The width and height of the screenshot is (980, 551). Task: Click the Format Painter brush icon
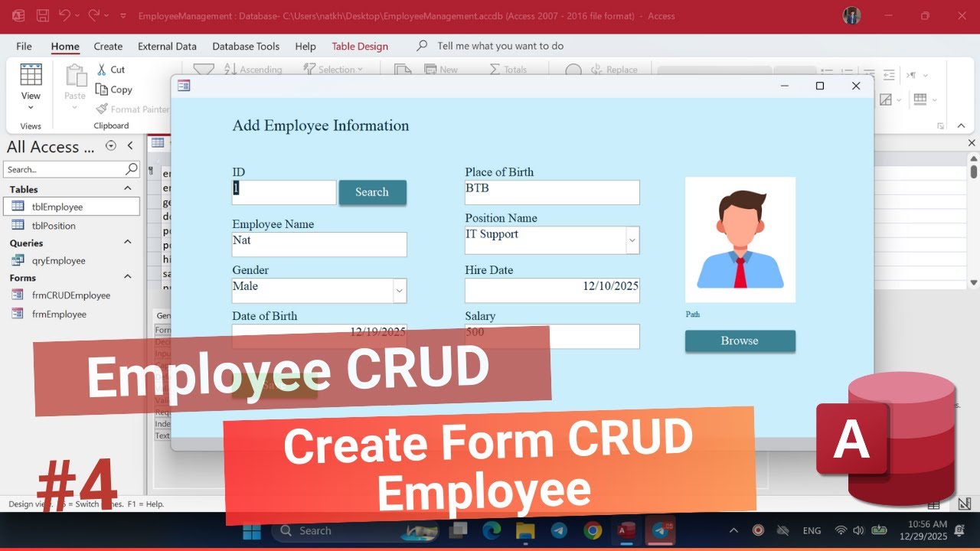pos(102,109)
